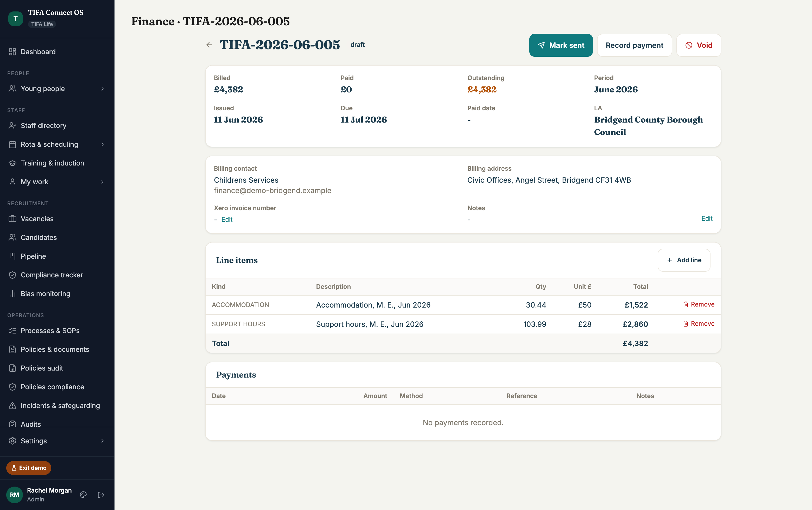Click the Training & induction cap icon
812x510 pixels.
(x=12, y=163)
